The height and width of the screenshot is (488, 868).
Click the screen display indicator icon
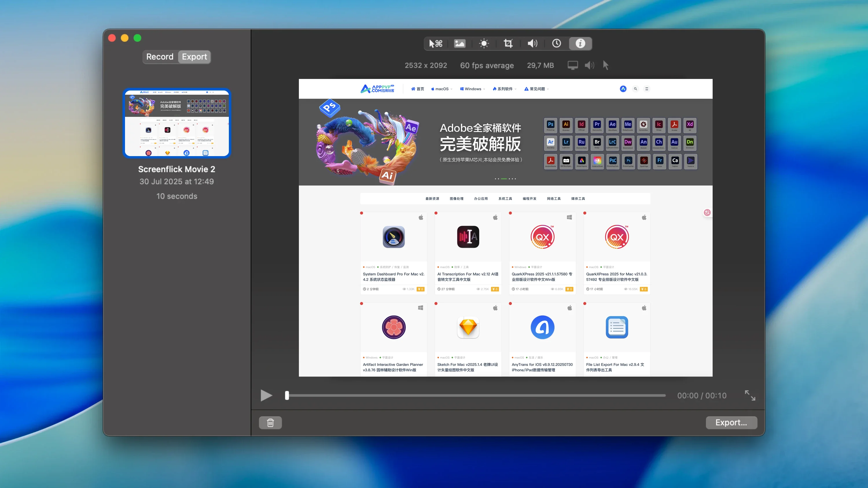(573, 65)
